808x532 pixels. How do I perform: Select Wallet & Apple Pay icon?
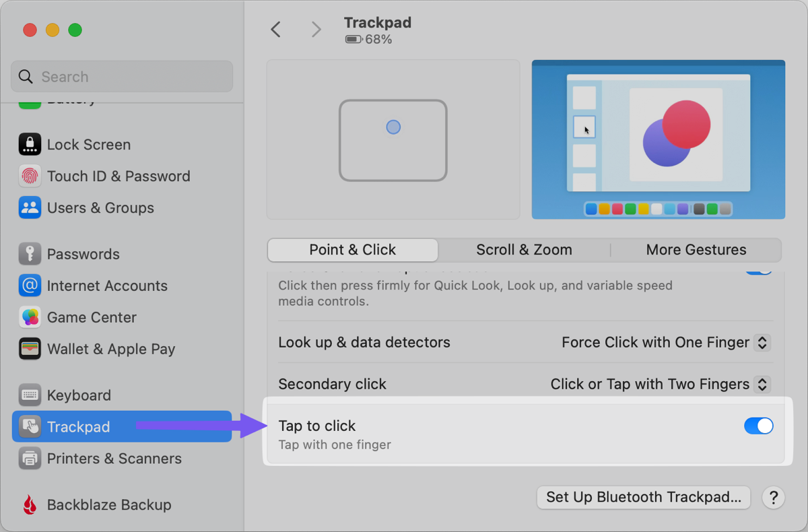[30, 349]
